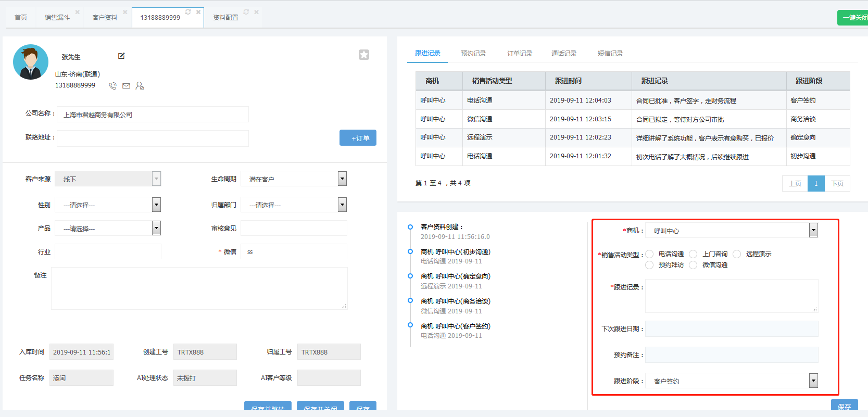This screenshot has height=417, width=868.
Task: Click the phone call icon beside 13188889999
Action: tap(112, 86)
